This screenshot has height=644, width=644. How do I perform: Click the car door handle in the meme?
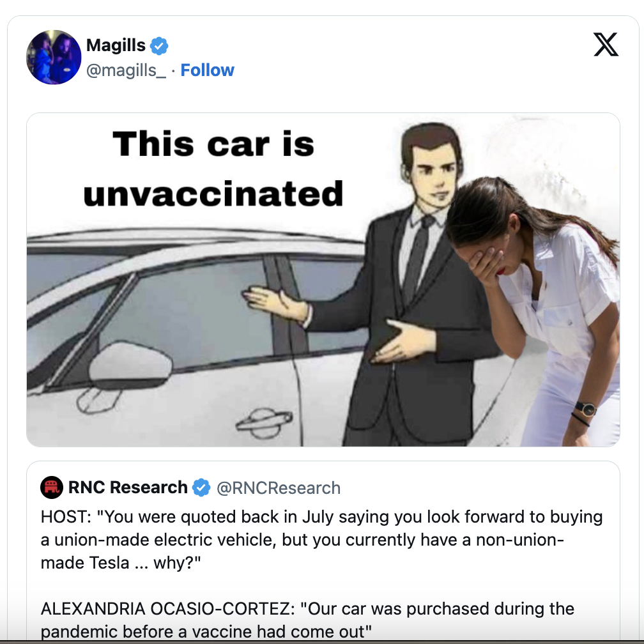[264, 423]
